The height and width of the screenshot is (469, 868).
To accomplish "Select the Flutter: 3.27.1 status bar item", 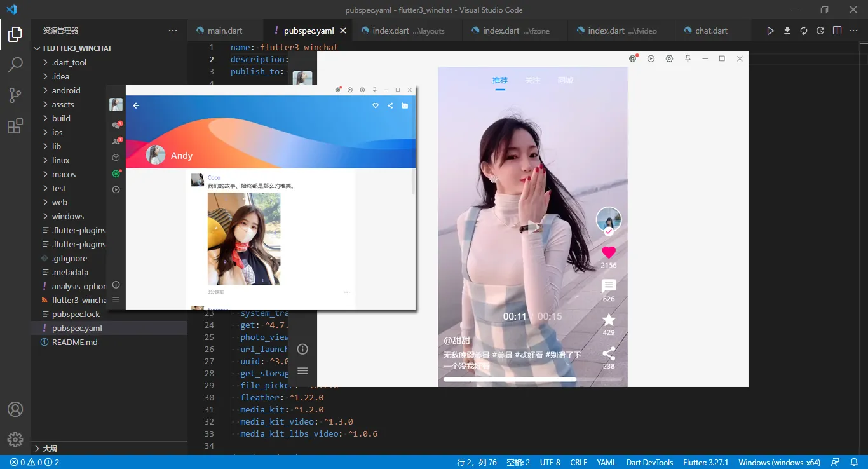I will tap(705, 462).
